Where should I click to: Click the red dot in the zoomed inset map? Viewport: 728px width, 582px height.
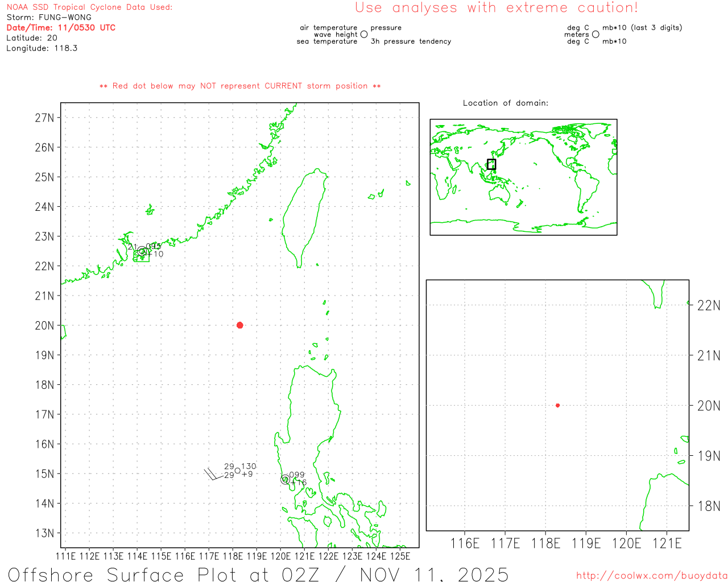[557, 405]
